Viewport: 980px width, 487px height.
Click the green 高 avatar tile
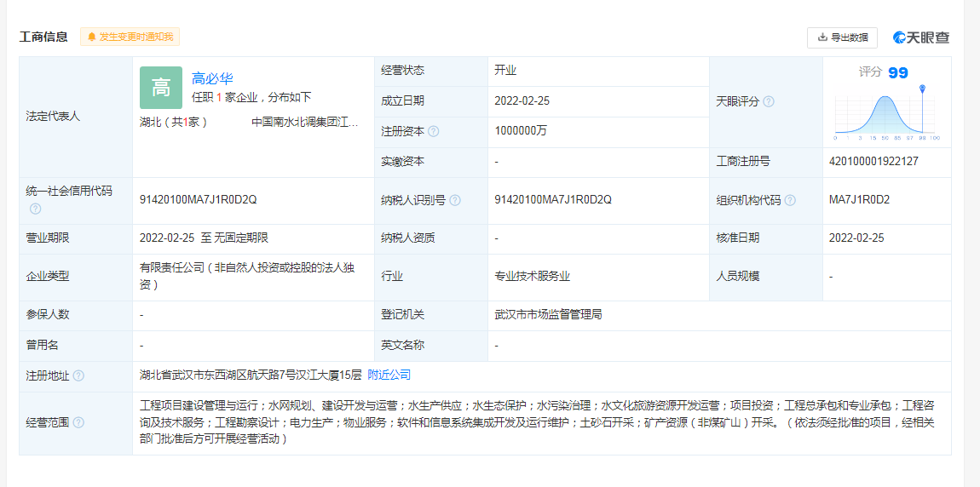point(161,88)
